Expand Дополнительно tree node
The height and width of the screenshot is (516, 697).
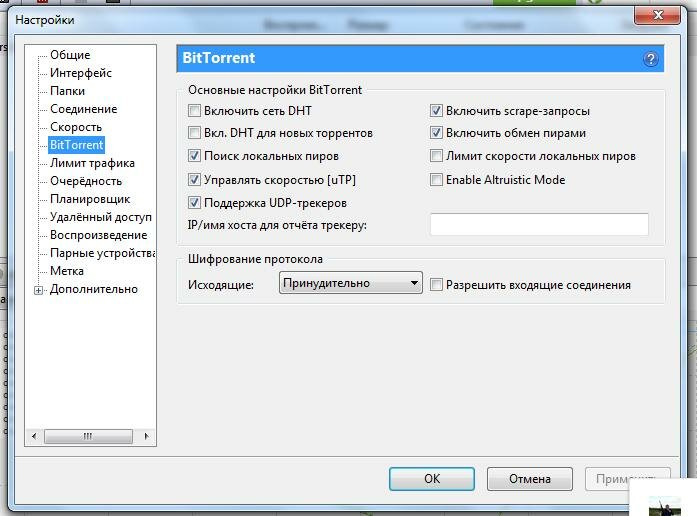39,290
